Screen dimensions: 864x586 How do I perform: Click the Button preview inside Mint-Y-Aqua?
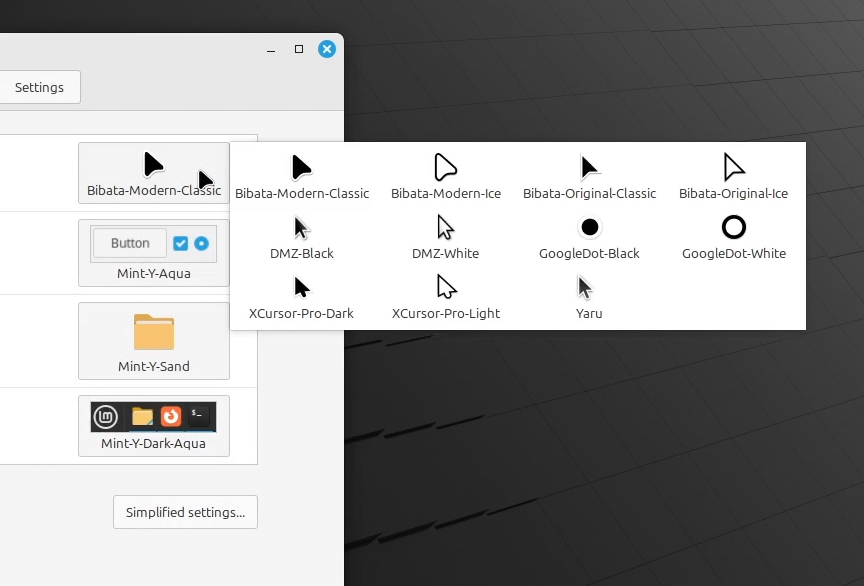(131, 242)
